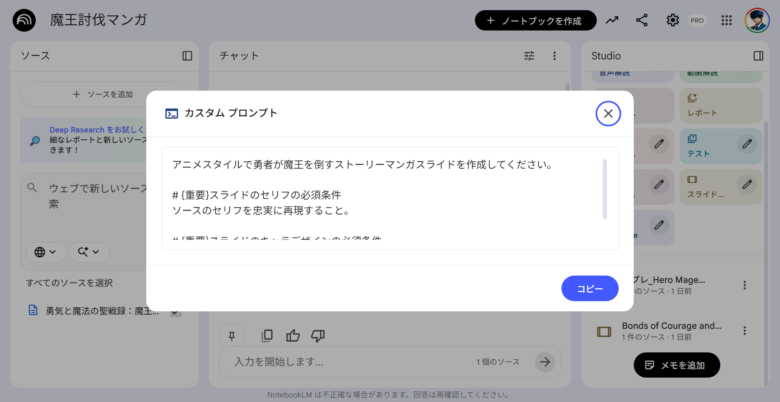
Task: Click the thumbs up icon
Action: click(293, 335)
